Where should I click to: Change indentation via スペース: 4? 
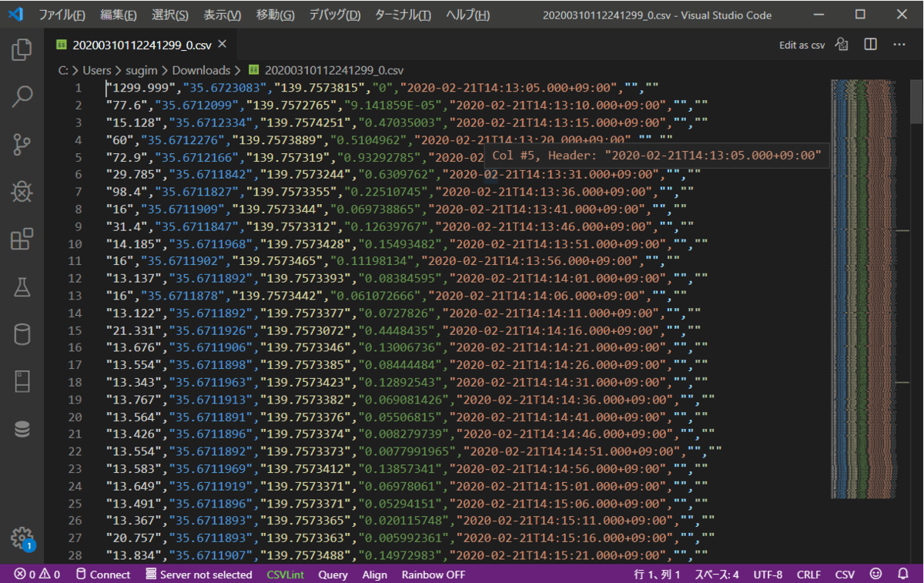[x=716, y=575]
